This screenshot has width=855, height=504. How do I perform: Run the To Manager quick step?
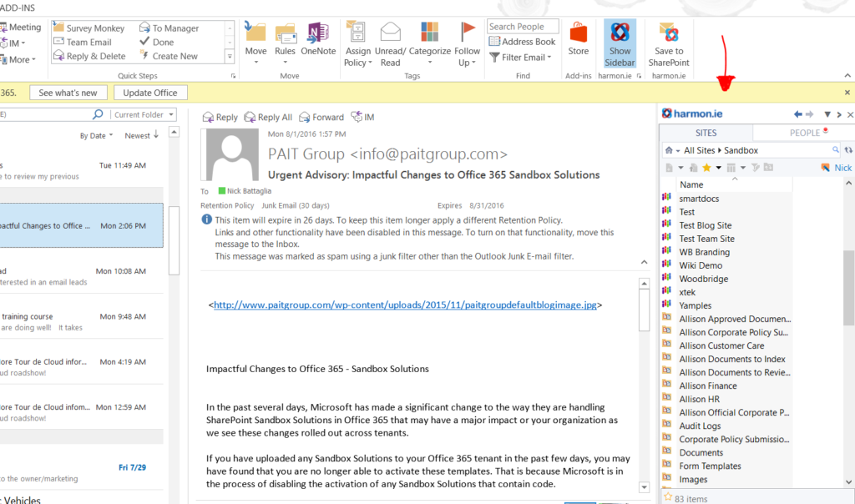click(169, 28)
